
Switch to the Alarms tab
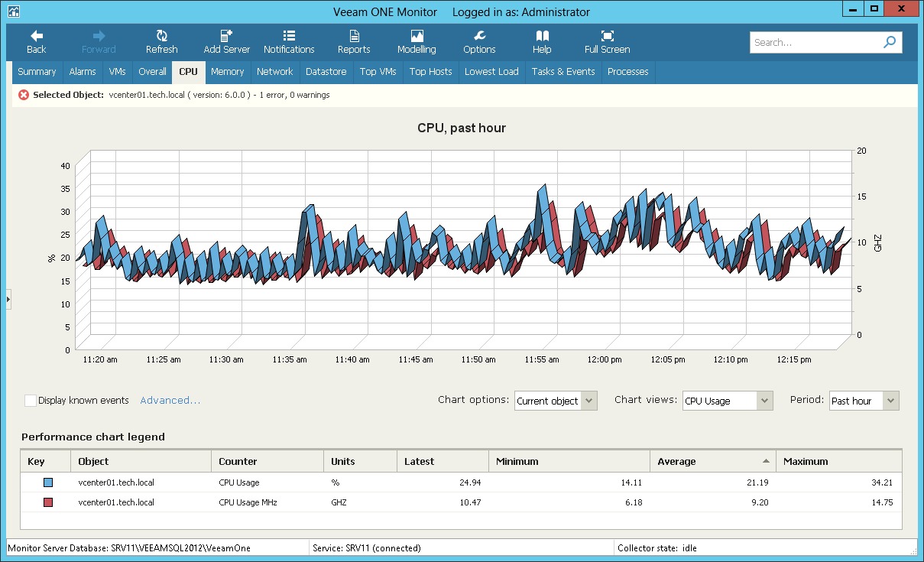[x=83, y=72]
